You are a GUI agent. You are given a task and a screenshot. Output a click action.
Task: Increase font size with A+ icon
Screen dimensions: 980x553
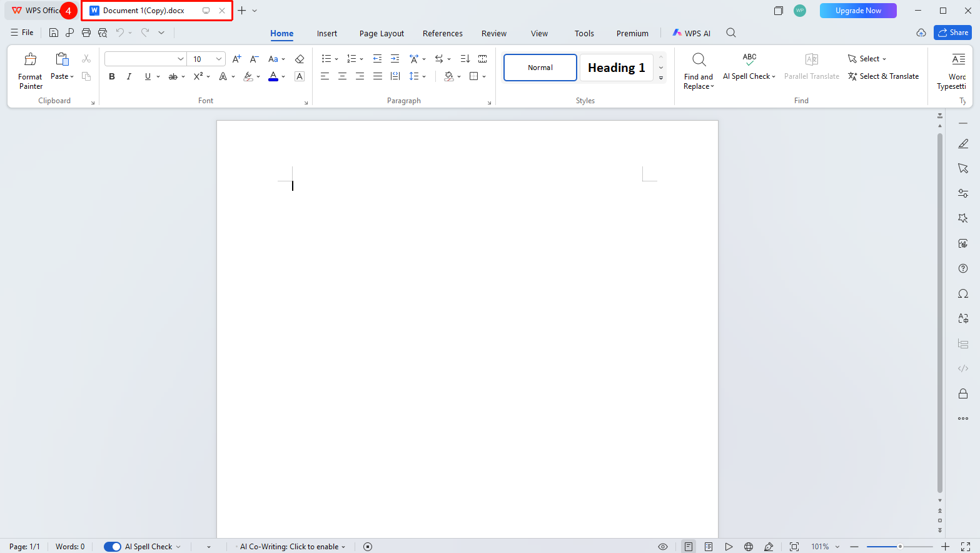click(x=236, y=59)
